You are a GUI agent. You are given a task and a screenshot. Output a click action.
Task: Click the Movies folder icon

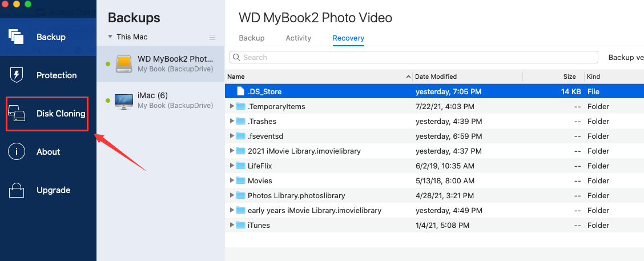tap(241, 180)
